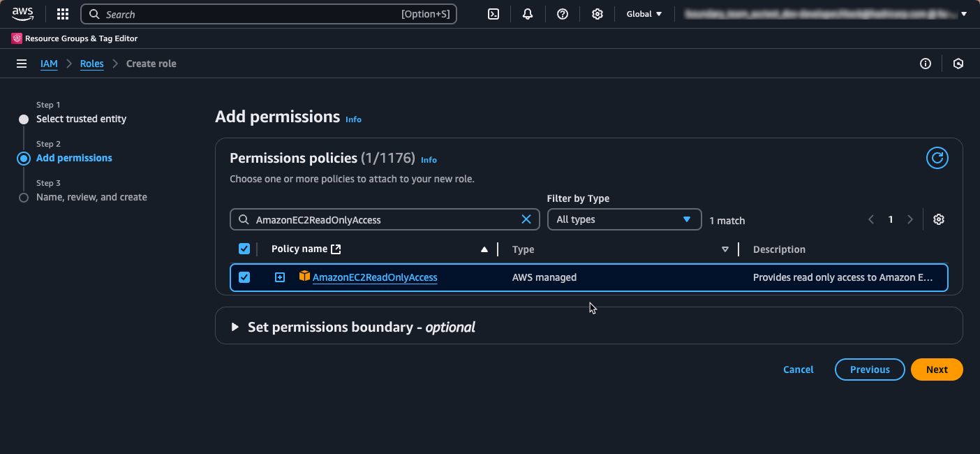Click the search magnifier in policy filter
980x454 pixels.
[244, 219]
